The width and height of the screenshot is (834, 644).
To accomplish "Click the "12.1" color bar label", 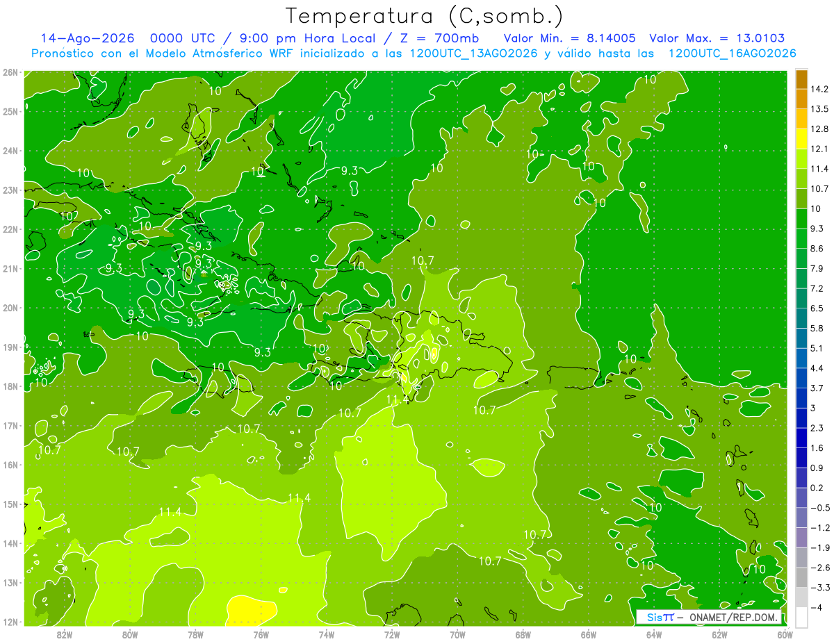I will (x=820, y=149).
